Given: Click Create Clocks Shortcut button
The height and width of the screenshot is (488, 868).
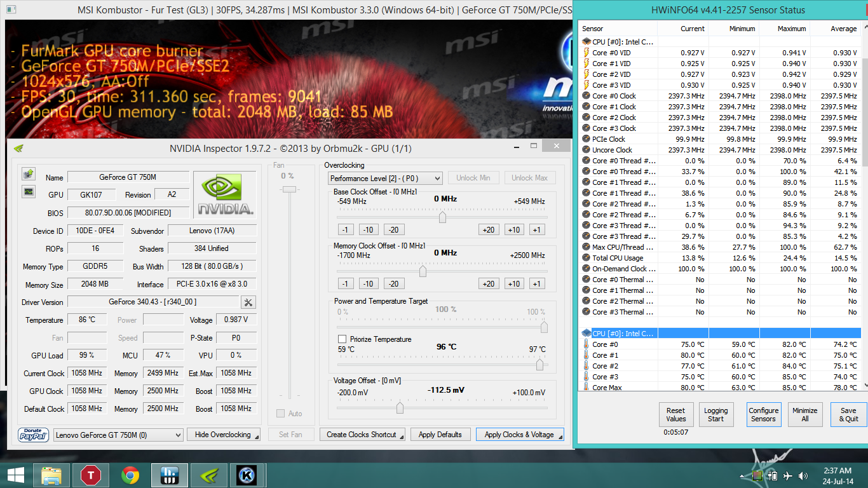Looking at the screenshot, I should 362,435.
